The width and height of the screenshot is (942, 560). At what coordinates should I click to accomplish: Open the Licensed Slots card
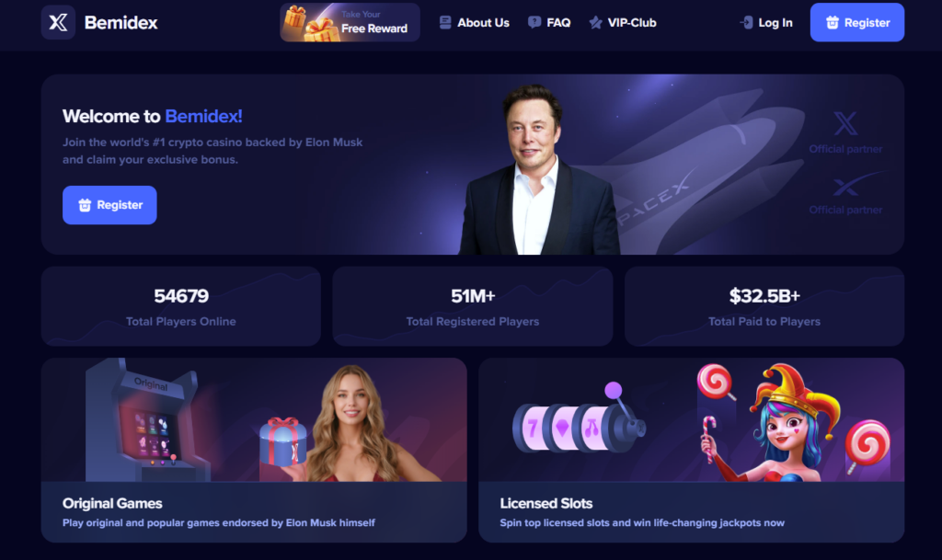pyautogui.click(x=692, y=451)
